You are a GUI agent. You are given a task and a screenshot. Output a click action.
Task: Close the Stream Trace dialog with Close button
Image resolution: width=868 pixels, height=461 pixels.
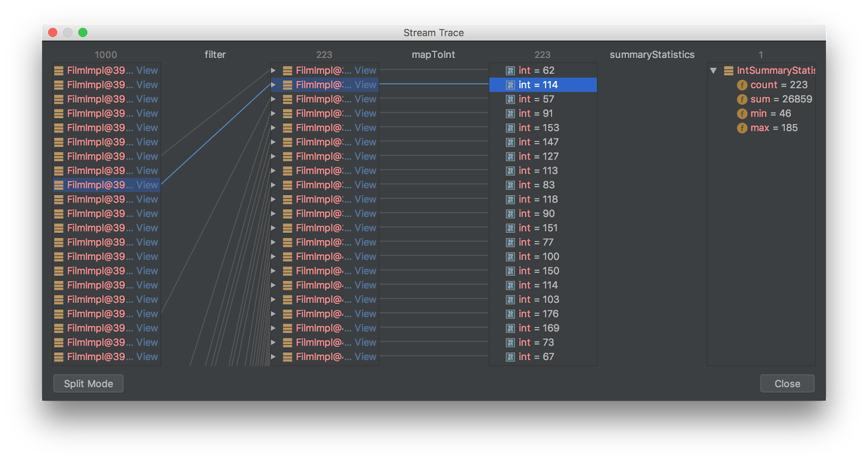[787, 383]
